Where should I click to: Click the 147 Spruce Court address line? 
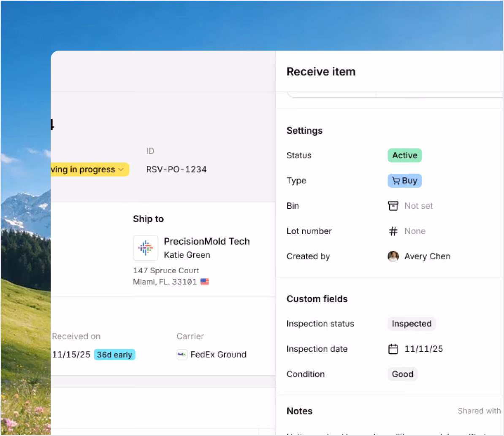tap(166, 271)
